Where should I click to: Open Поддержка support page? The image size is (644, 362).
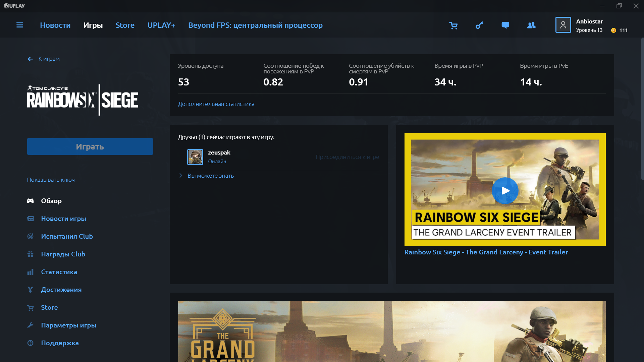click(60, 343)
